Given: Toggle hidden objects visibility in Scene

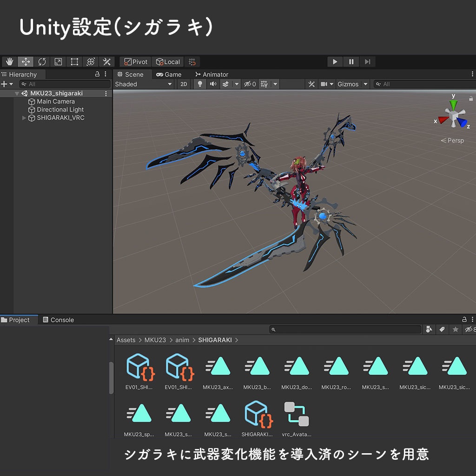Looking at the screenshot, I should pyautogui.click(x=250, y=84).
